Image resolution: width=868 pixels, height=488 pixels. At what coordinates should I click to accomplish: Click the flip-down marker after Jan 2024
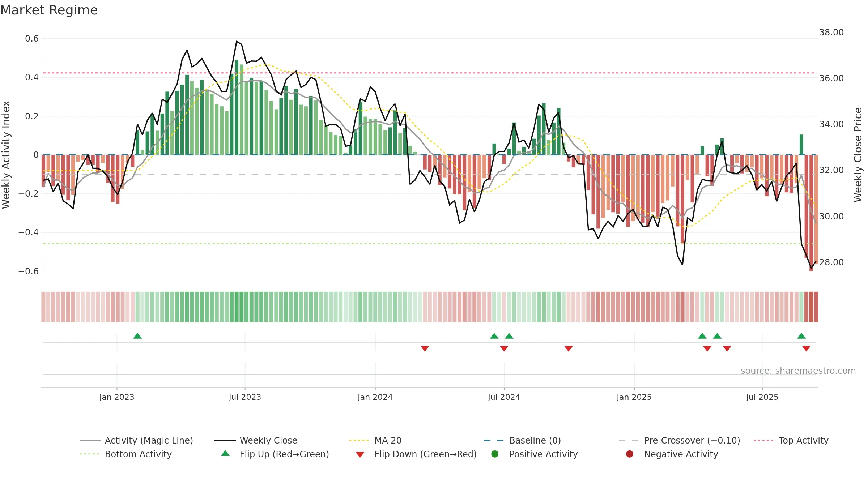click(x=425, y=348)
